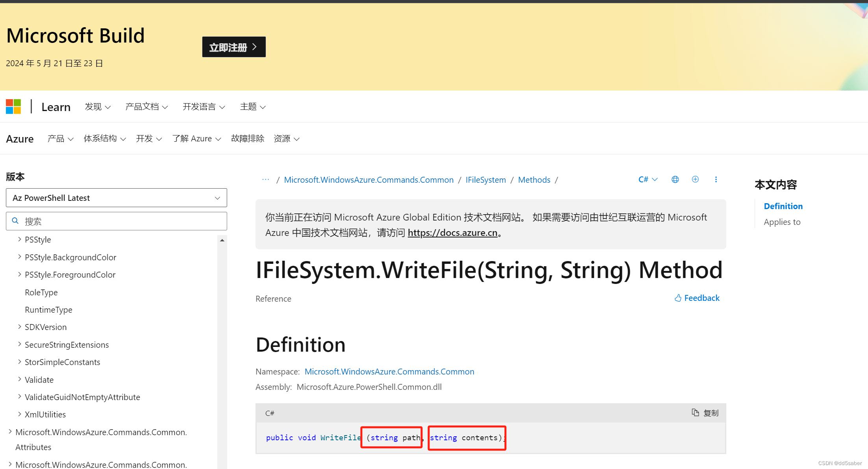Screen dimensions: 868x469
Task: Click the Feedback thumbs-up icon
Action: point(678,298)
